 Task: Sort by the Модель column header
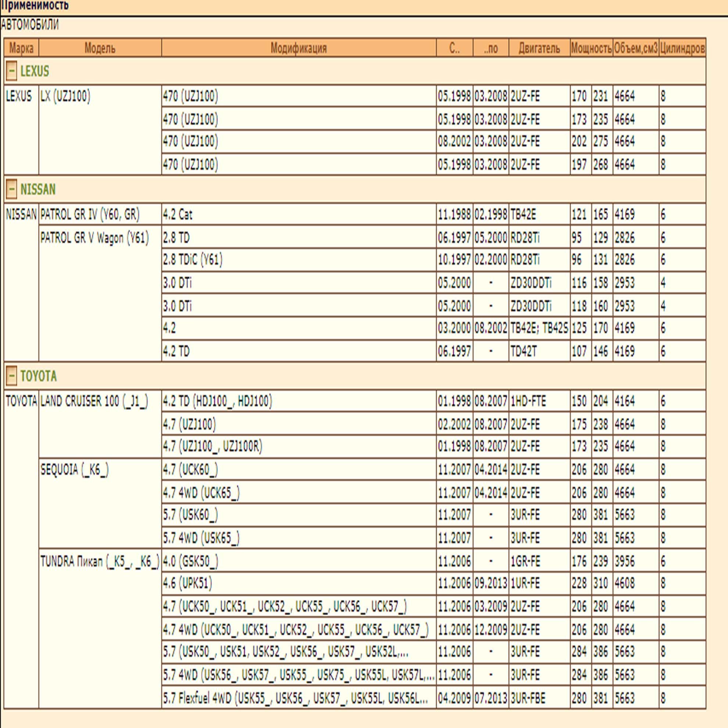pos(100,48)
